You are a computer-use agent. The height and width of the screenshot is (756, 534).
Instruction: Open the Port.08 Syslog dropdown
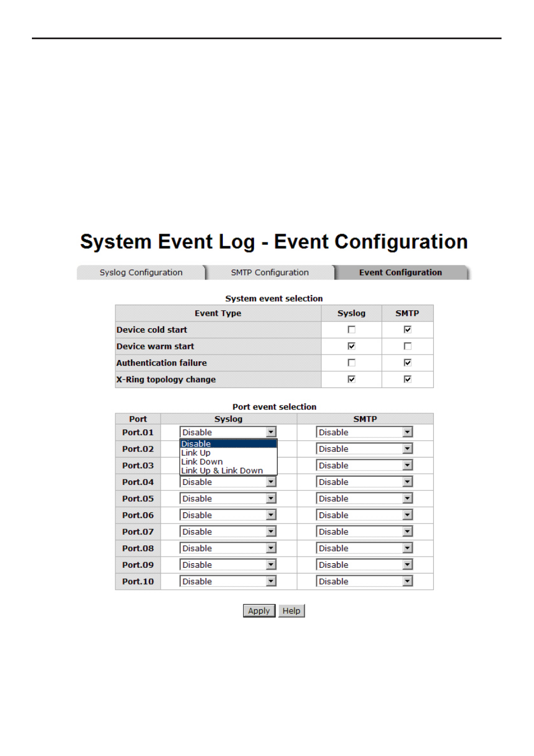click(x=228, y=548)
